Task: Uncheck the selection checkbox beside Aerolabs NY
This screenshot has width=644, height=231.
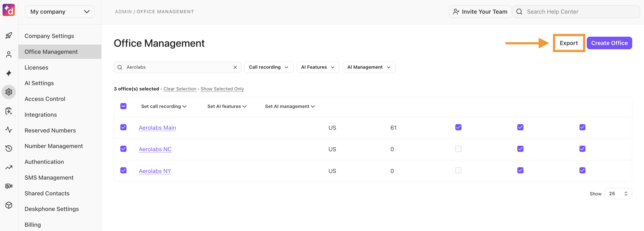Action: pos(123,170)
